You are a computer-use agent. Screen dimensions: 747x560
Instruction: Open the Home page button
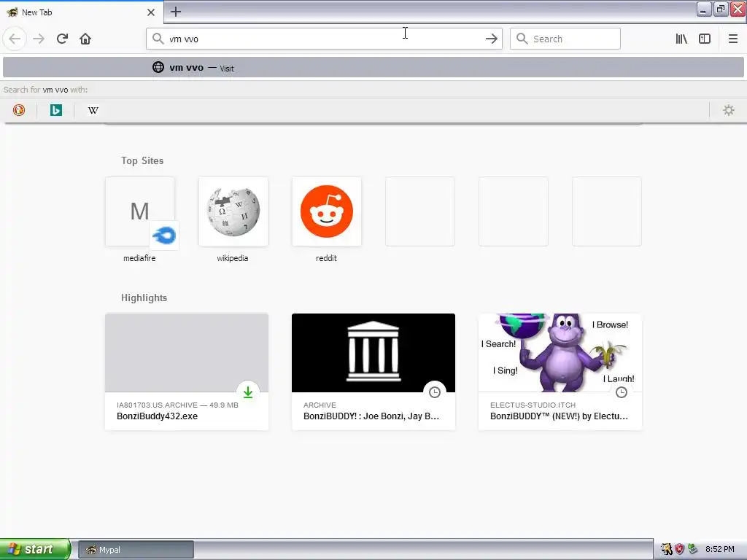[x=85, y=39]
